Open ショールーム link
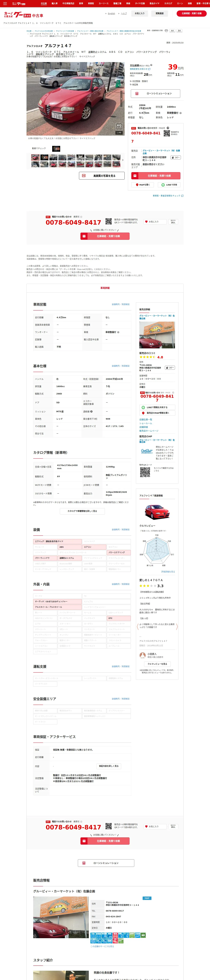 click(146, 423)
